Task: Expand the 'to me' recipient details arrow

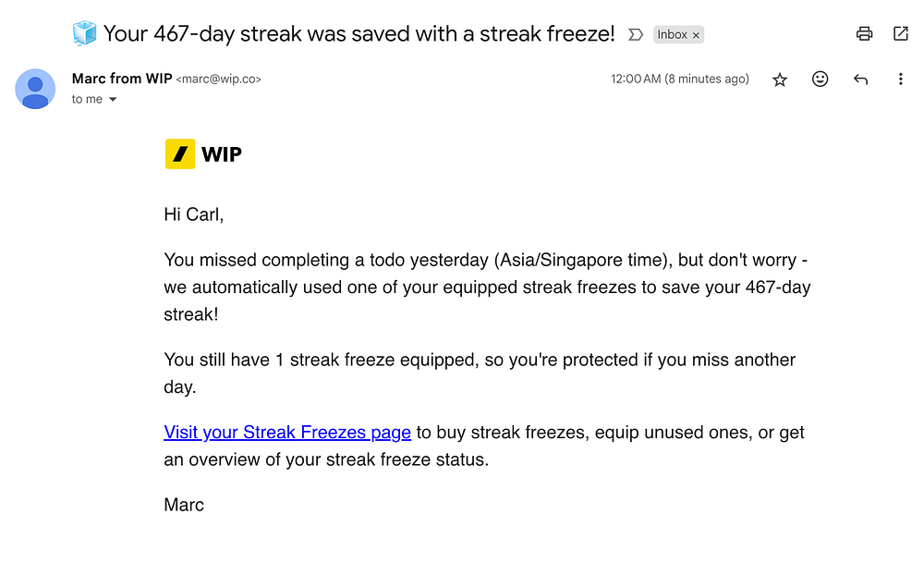Action: click(114, 100)
